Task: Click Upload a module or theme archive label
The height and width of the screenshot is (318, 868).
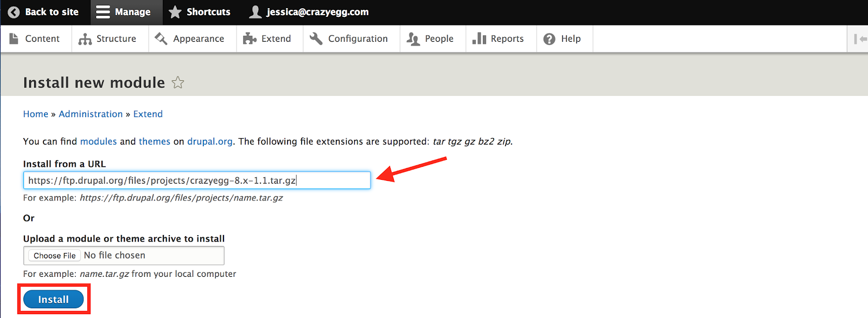Action: pyautogui.click(x=124, y=238)
